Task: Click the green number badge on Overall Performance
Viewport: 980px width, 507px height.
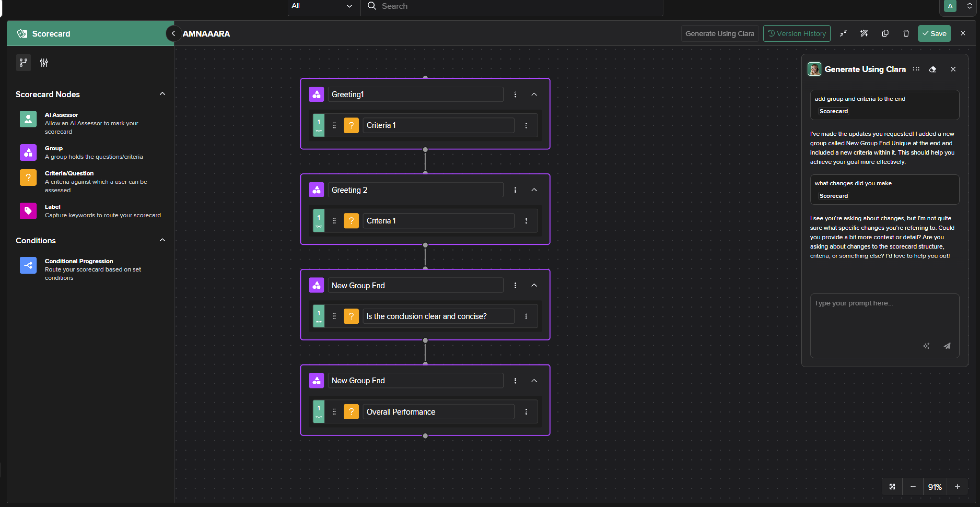Action: (319, 412)
